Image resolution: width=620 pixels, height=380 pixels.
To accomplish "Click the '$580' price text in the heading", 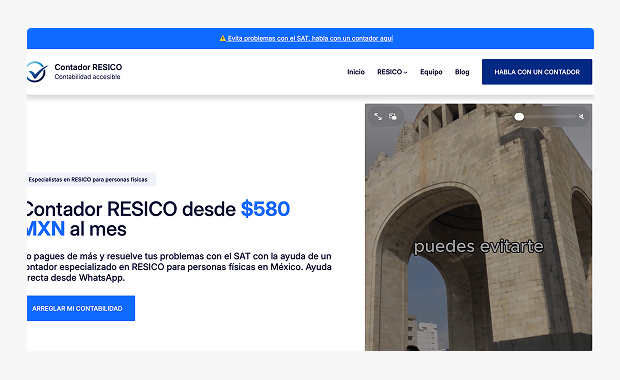I will tap(265, 209).
